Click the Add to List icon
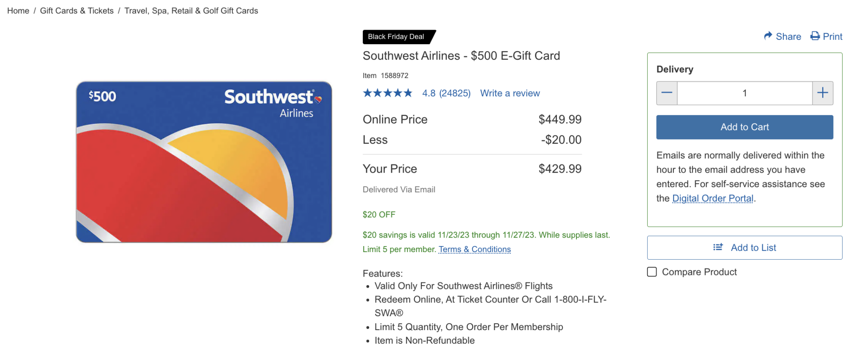This screenshot has width=868, height=356. pos(718,247)
